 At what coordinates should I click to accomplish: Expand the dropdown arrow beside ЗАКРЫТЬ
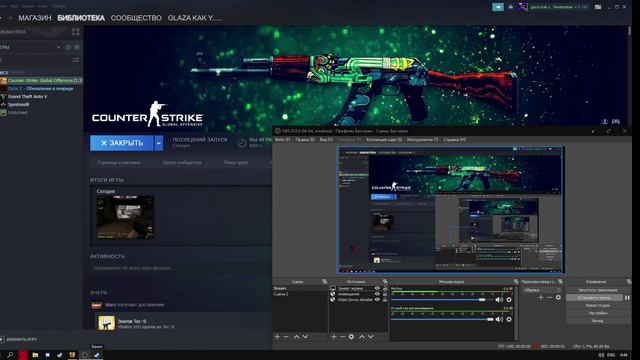(x=159, y=143)
